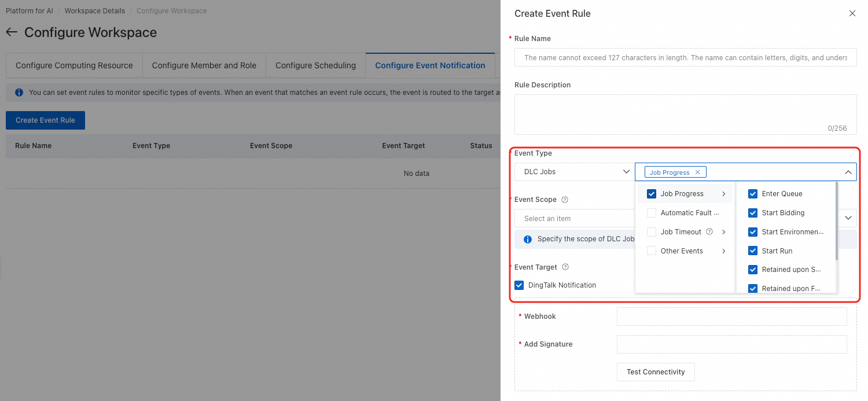Click the Event Target help icon
This screenshot has width=868, height=401.
[x=565, y=267]
